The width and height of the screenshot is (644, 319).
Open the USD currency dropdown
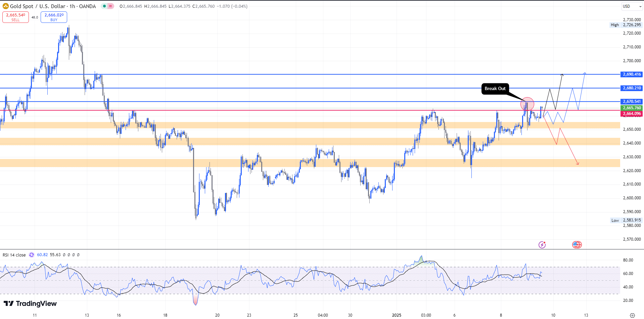(632, 6)
